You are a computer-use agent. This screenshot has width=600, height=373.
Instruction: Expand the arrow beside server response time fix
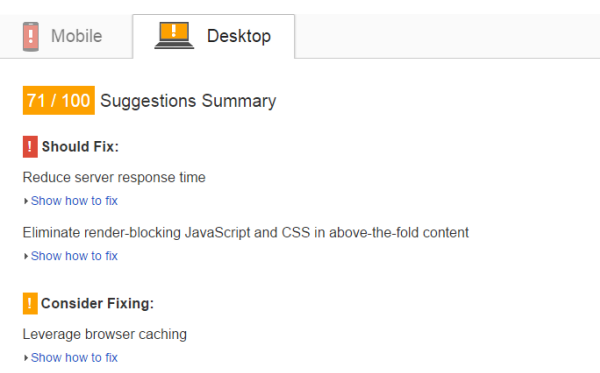coord(26,201)
